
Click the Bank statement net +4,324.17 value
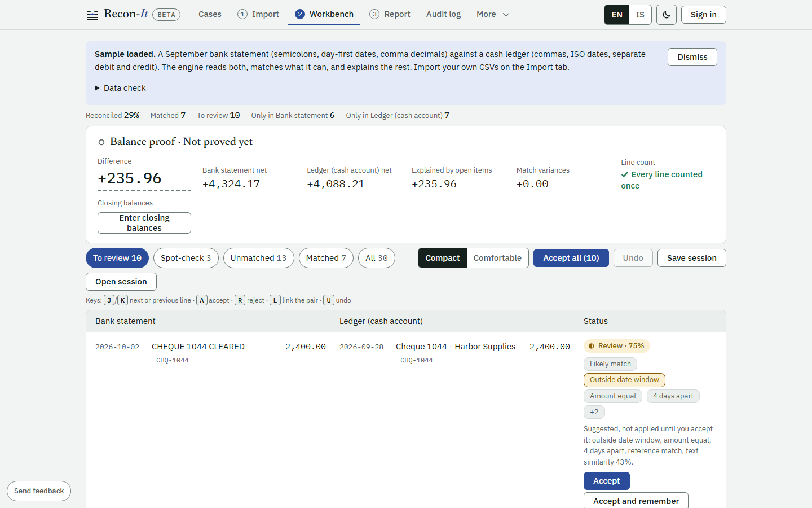[x=231, y=184]
